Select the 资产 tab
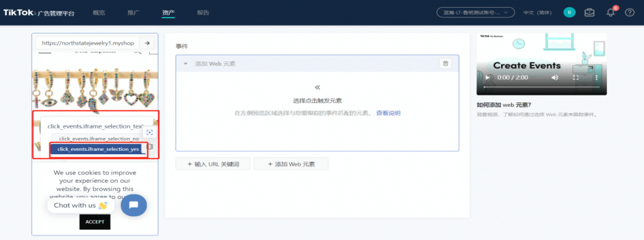The height and width of the screenshot is (240, 644). tap(168, 13)
